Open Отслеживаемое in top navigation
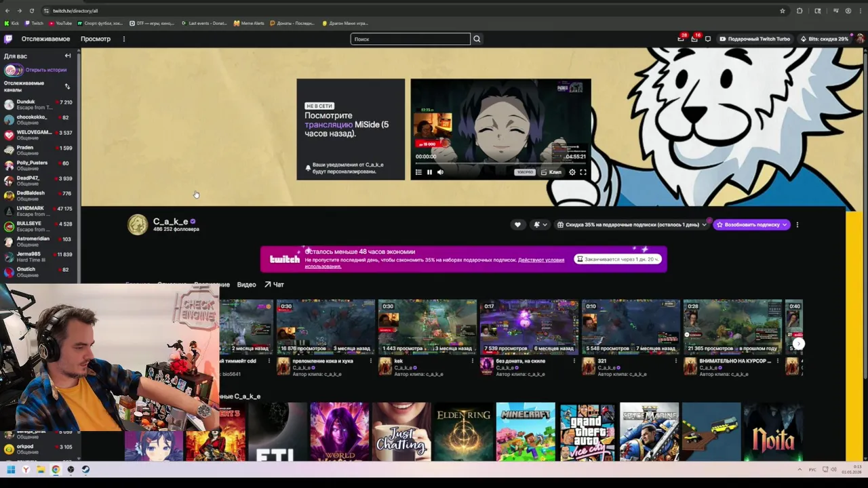Screen dimensions: 868x488 click(45, 39)
